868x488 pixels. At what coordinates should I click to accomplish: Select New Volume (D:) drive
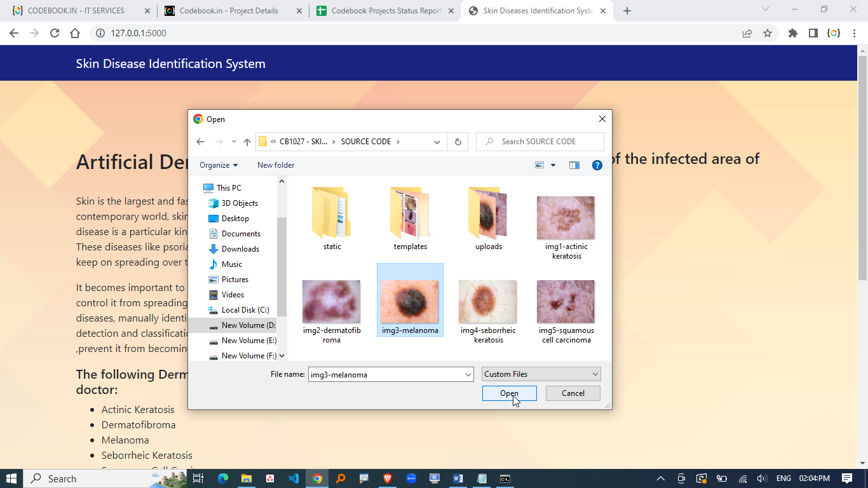(242, 325)
